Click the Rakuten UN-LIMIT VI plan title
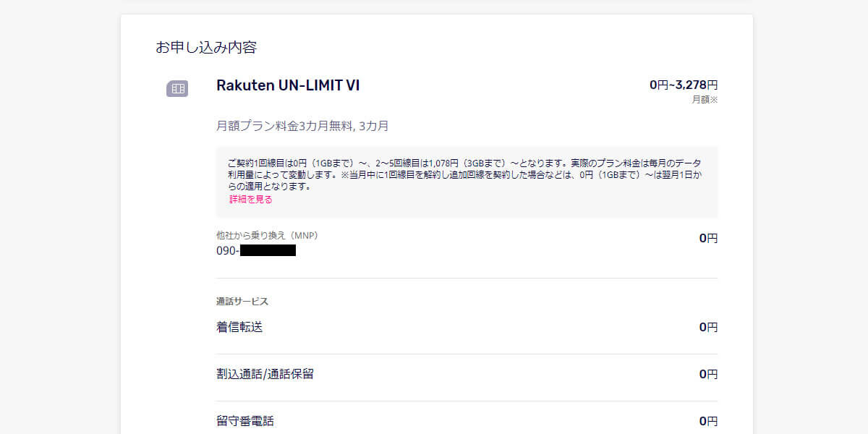 coord(288,85)
